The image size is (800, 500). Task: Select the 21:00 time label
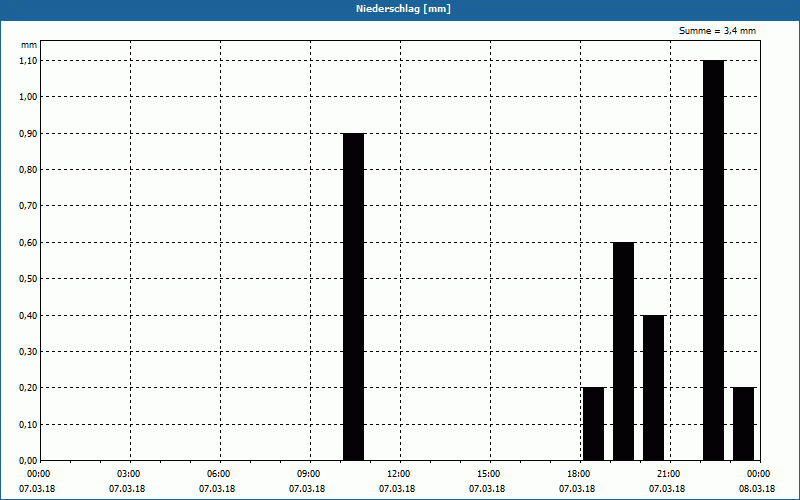[x=669, y=474]
